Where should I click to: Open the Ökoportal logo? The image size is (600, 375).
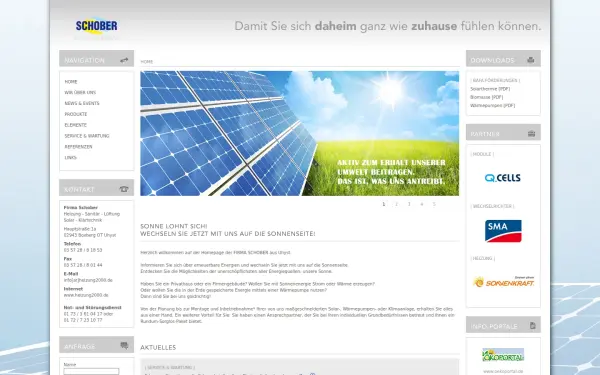[503, 355]
